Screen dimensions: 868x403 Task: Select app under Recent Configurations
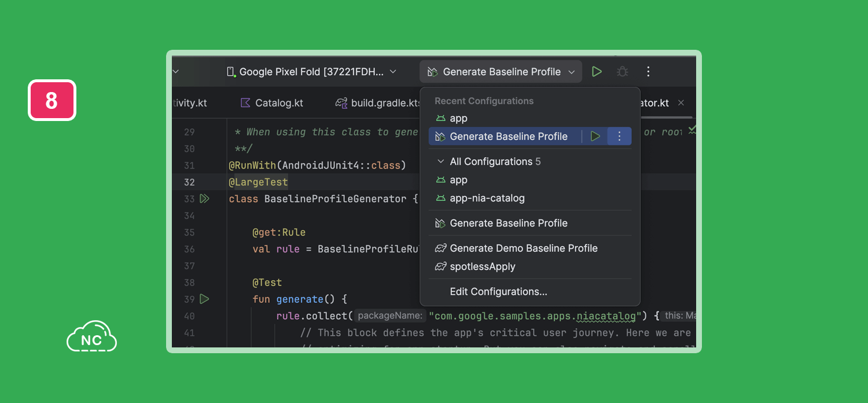[529, 118]
